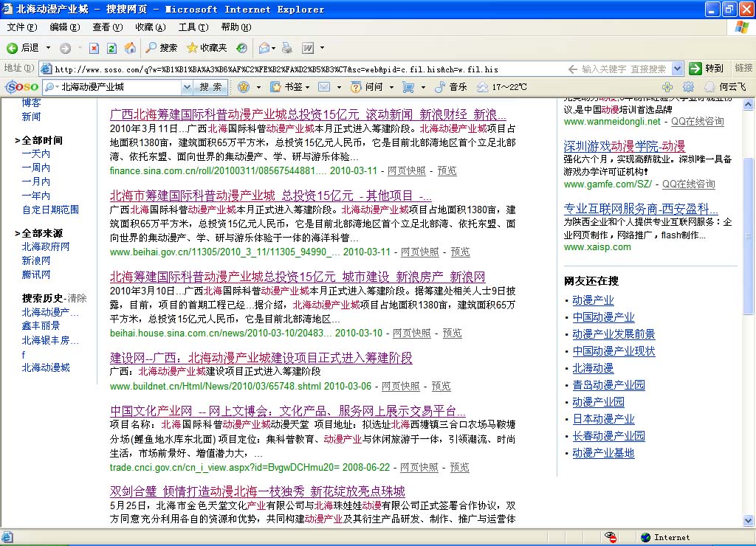Open the 深圳游戏动漫学院-动漫 ad link
The width and height of the screenshot is (756, 546).
625,145
